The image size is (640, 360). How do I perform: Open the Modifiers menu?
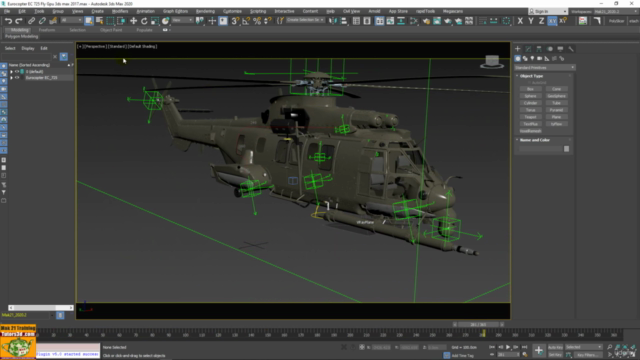(x=120, y=11)
